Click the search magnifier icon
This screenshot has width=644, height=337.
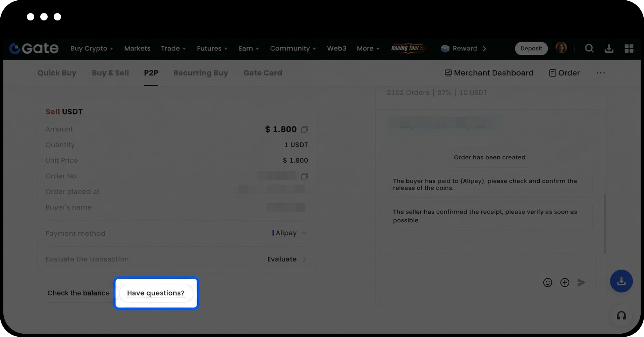[589, 49]
